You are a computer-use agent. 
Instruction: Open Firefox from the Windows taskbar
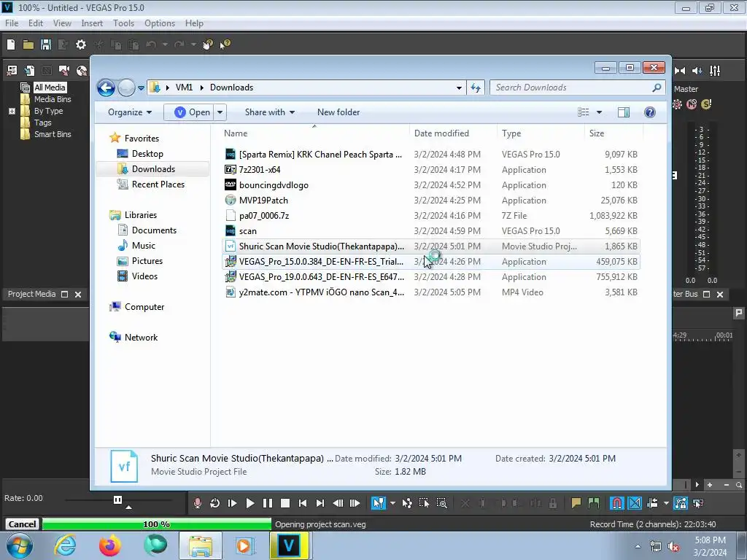109,545
